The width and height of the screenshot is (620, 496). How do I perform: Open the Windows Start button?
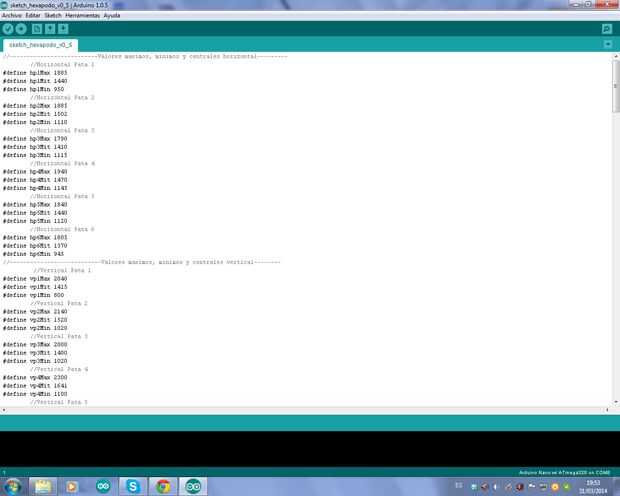(12, 486)
